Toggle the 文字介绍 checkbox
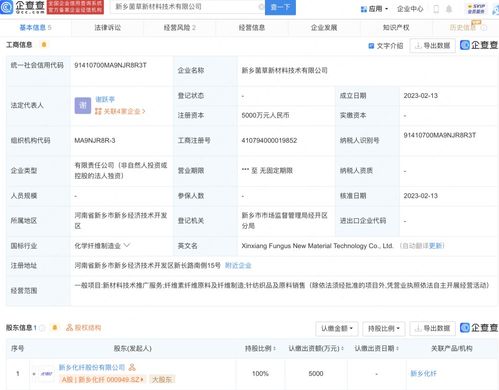The height and width of the screenshot is (390, 499). (x=371, y=46)
